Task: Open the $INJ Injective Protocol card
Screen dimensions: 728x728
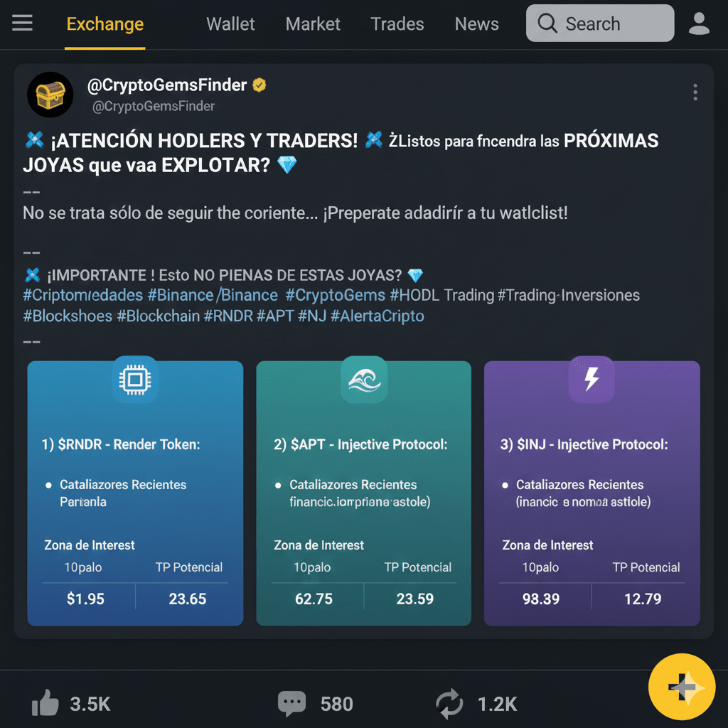Action: (x=592, y=493)
